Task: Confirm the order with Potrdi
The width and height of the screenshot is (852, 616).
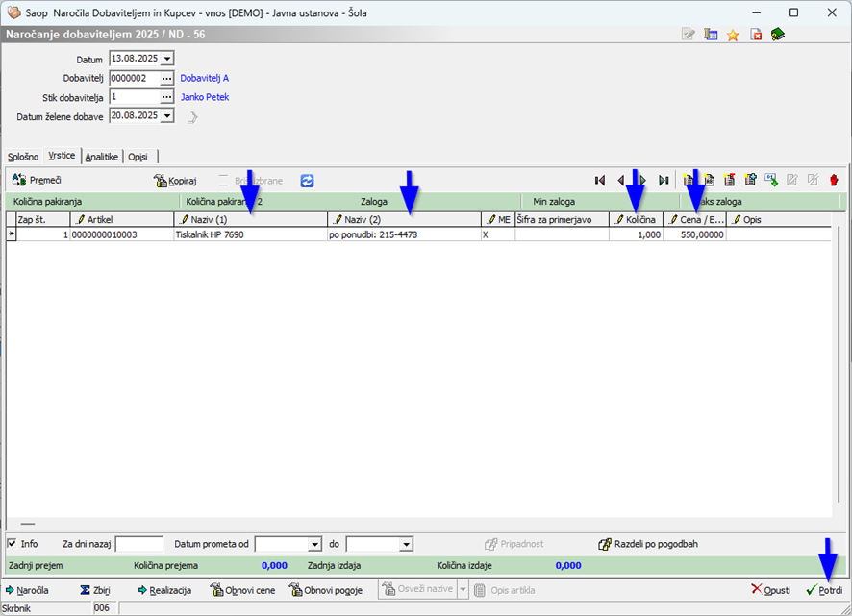Action: coord(824,590)
